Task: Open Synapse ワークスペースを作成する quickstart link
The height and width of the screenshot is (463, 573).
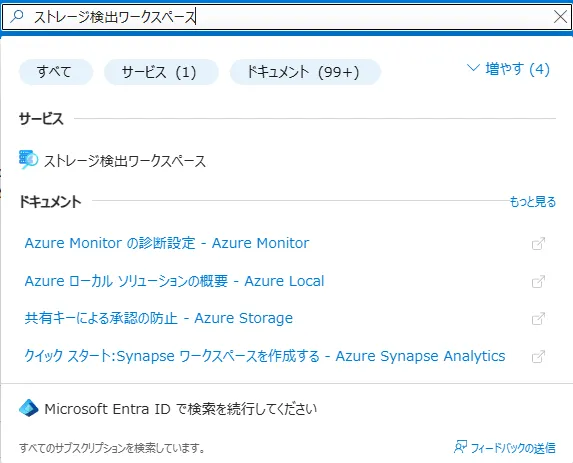Action: (x=265, y=356)
